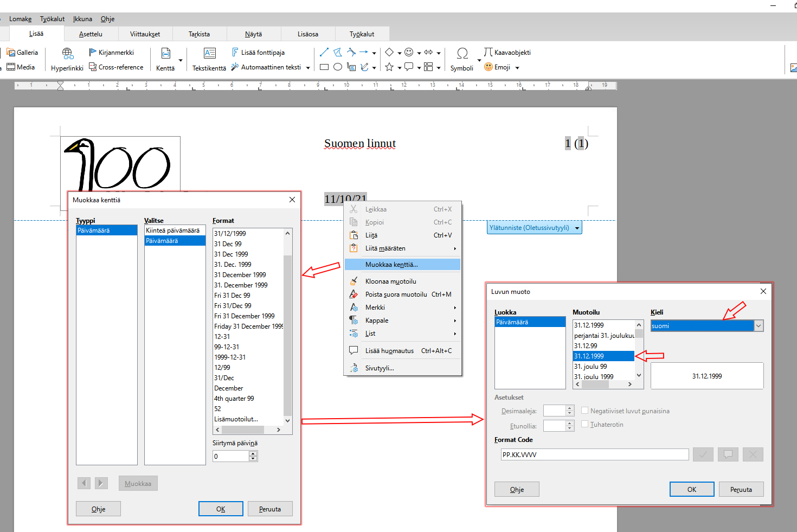The height and width of the screenshot is (532, 797).
Task: Select the Lisää fonttipaja tool
Action: click(x=258, y=53)
